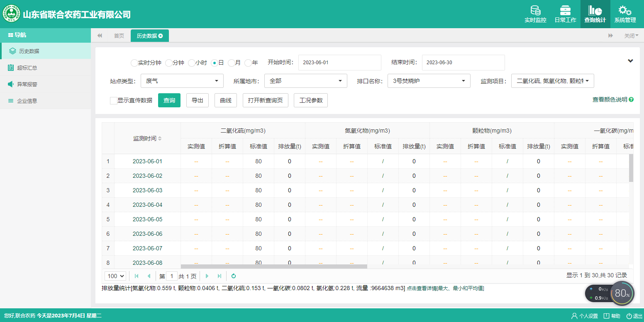This screenshot has width=644, height=322.
Task: Click 氮氧化物(mg/m3) column group header
Action: click(x=367, y=131)
